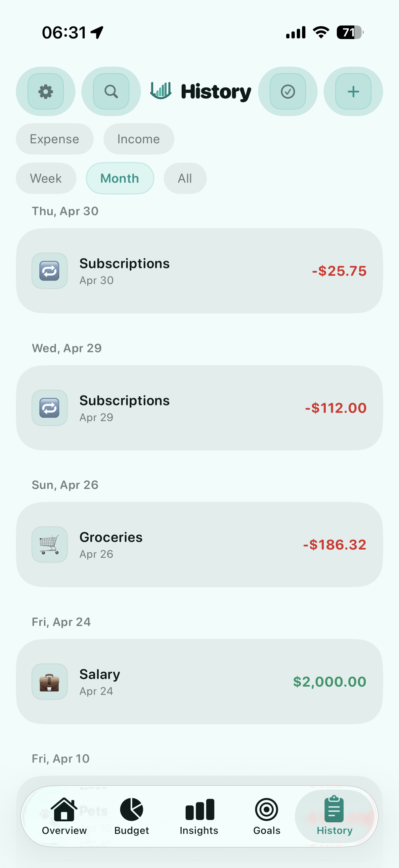Open settings with the gear icon

45,92
